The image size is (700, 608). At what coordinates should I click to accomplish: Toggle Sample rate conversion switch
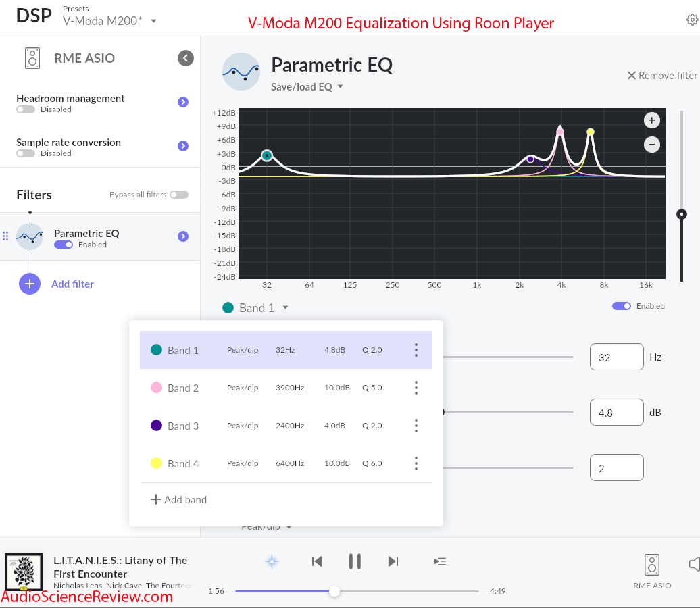pyautogui.click(x=26, y=153)
